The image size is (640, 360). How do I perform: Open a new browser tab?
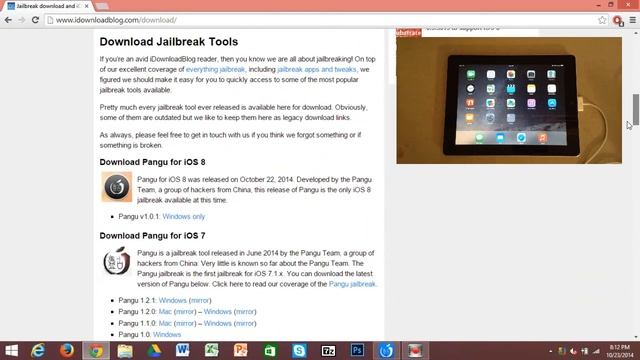102,6
